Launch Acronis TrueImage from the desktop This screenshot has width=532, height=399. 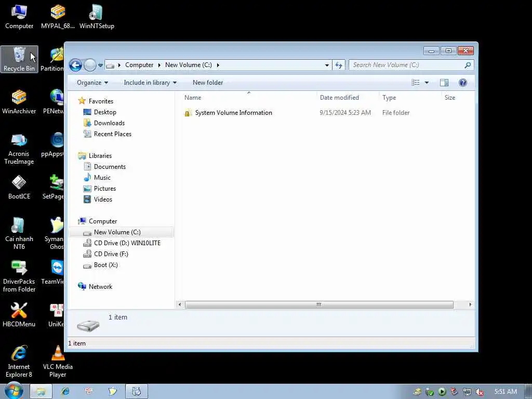click(x=19, y=148)
